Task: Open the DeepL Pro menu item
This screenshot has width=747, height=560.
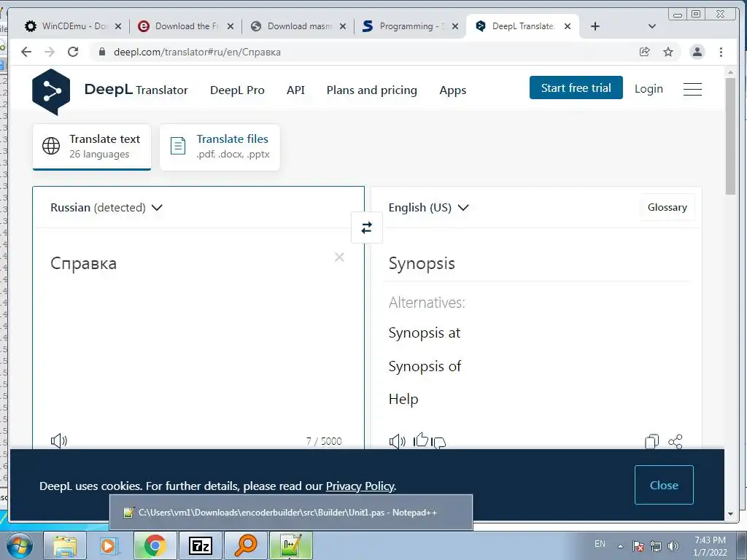Action: click(237, 90)
